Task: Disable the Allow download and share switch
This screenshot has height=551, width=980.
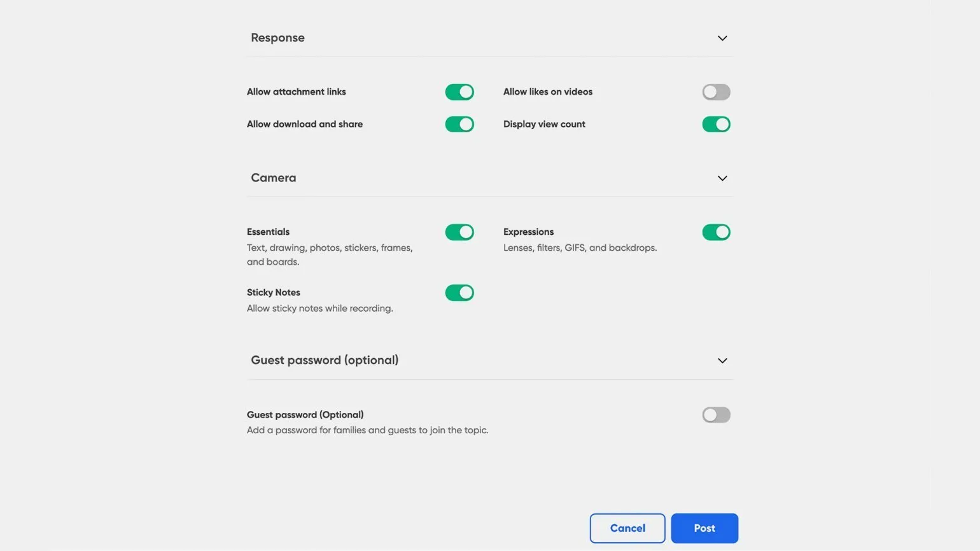Action: 459,124
